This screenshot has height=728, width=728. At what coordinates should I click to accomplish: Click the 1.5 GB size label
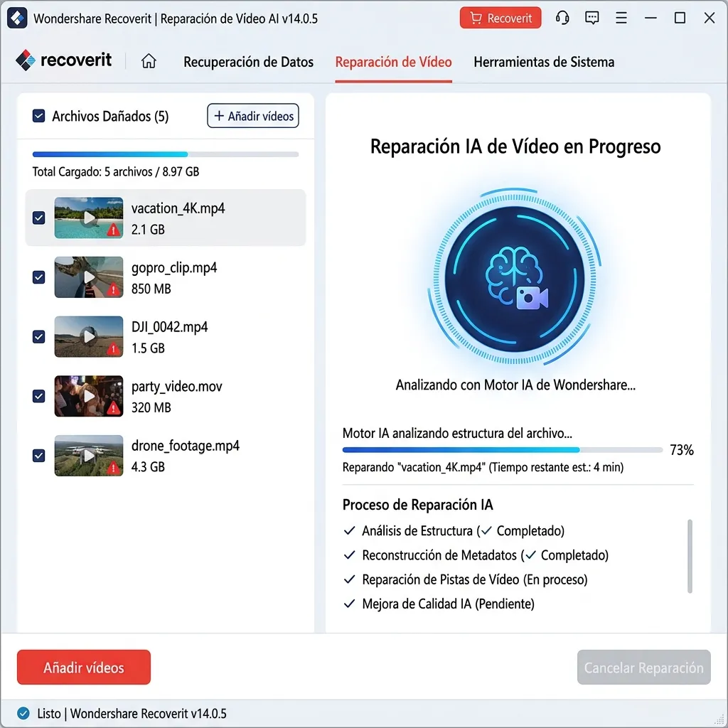[148, 348]
